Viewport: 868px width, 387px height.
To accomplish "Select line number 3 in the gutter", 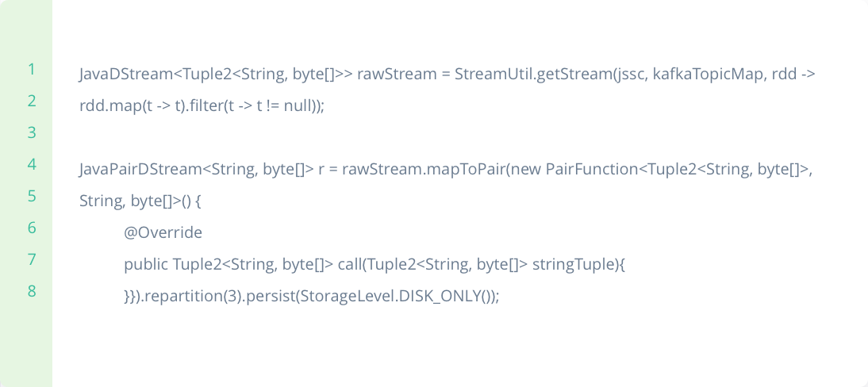I will click(32, 132).
